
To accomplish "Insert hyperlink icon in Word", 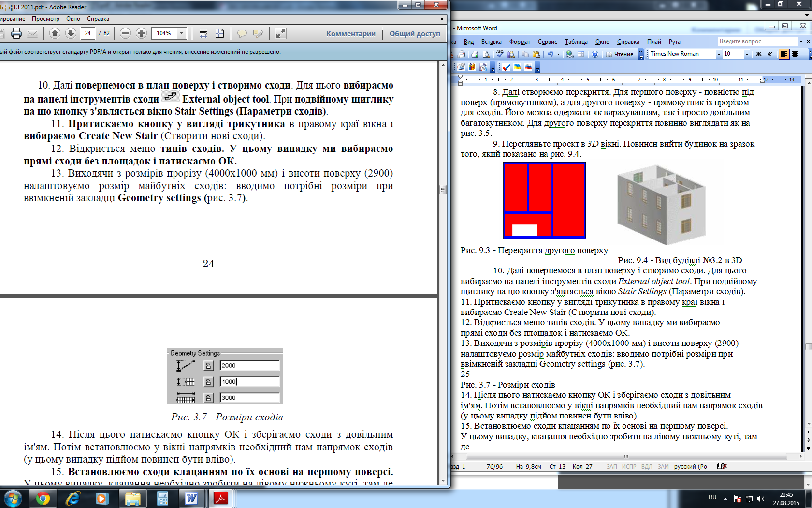I will pos(570,54).
